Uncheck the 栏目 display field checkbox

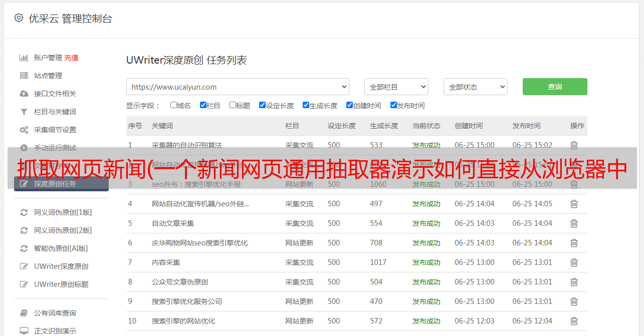[203, 105]
